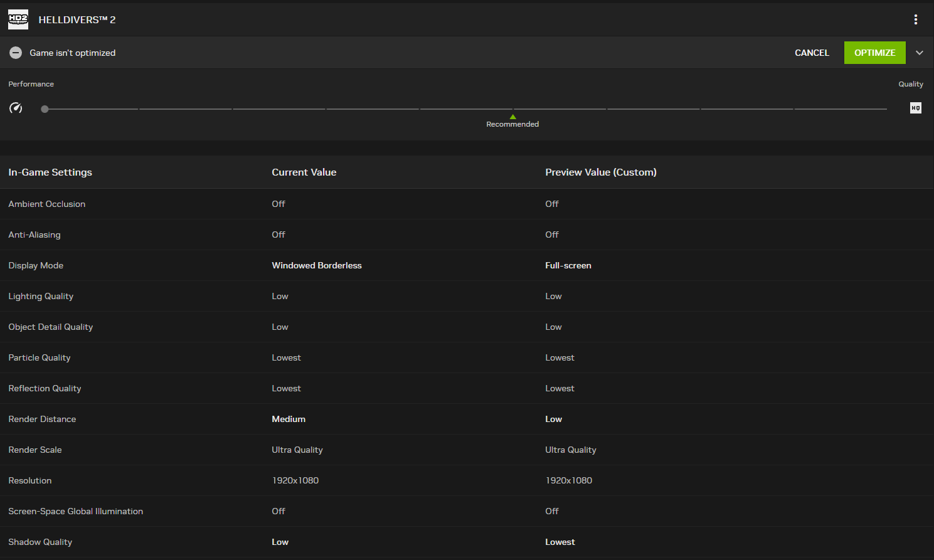
Task: Click the Resolution 1920x1080 preview value
Action: coord(568,480)
